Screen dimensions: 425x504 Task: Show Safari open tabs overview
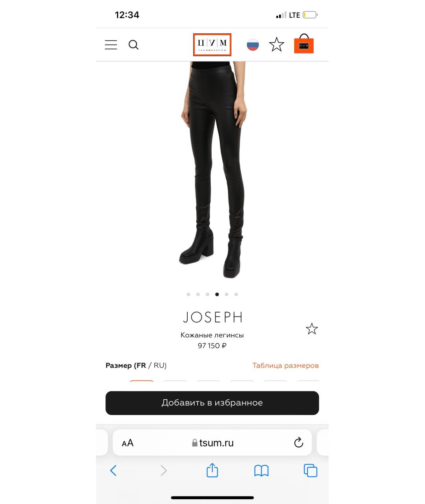(310, 471)
